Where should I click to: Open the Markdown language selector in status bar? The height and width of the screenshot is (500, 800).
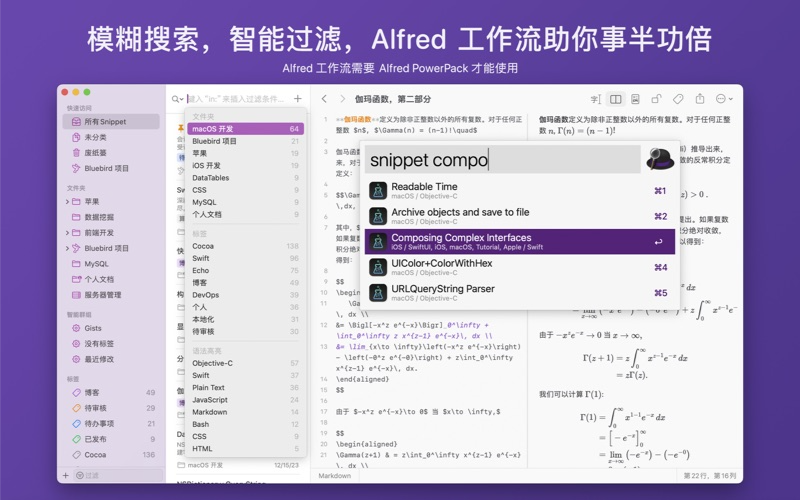[x=335, y=476]
